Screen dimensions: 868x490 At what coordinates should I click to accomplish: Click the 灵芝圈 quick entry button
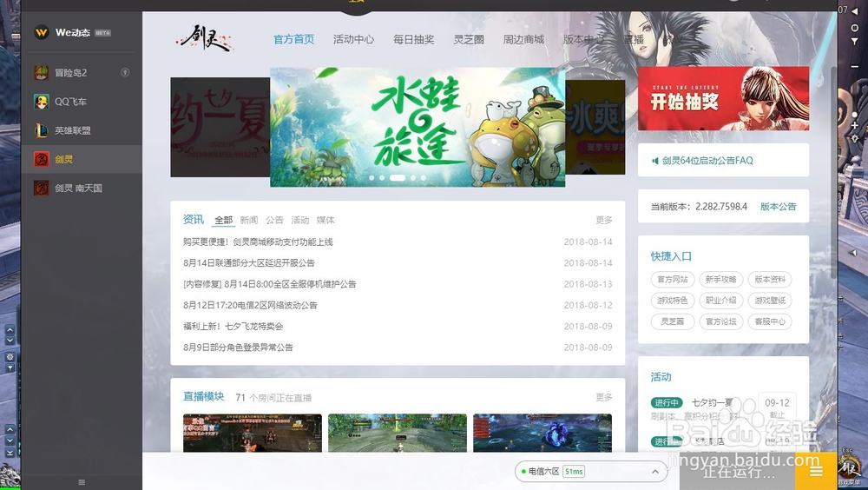coord(673,321)
